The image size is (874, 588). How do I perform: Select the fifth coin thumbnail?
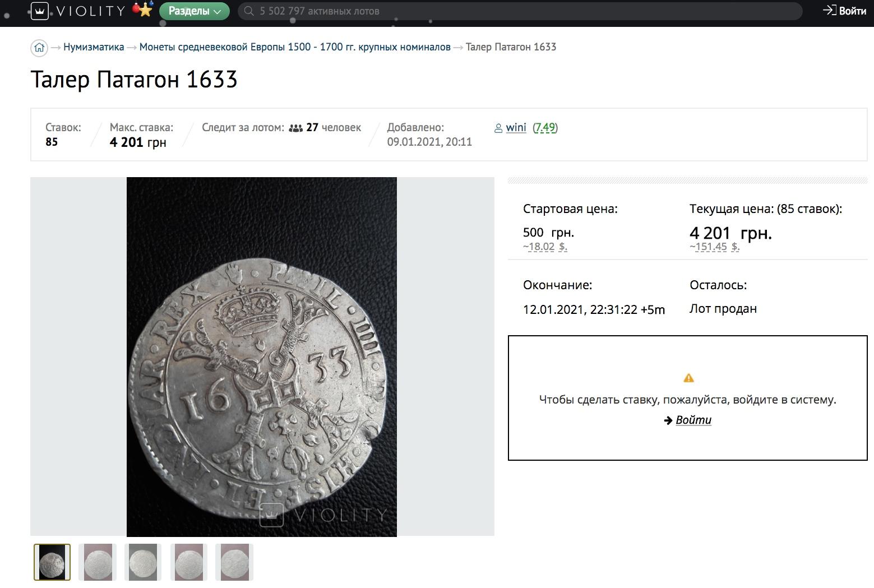click(x=234, y=562)
